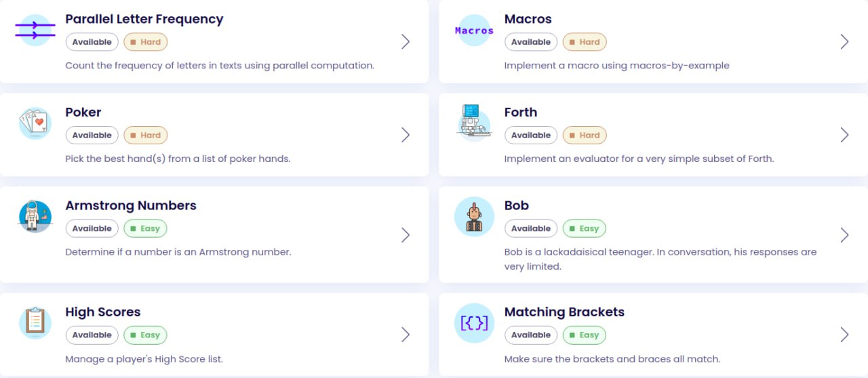
Task: Click the Armstrong Numbers astronaut icon
Action: (x=35, y=217)
